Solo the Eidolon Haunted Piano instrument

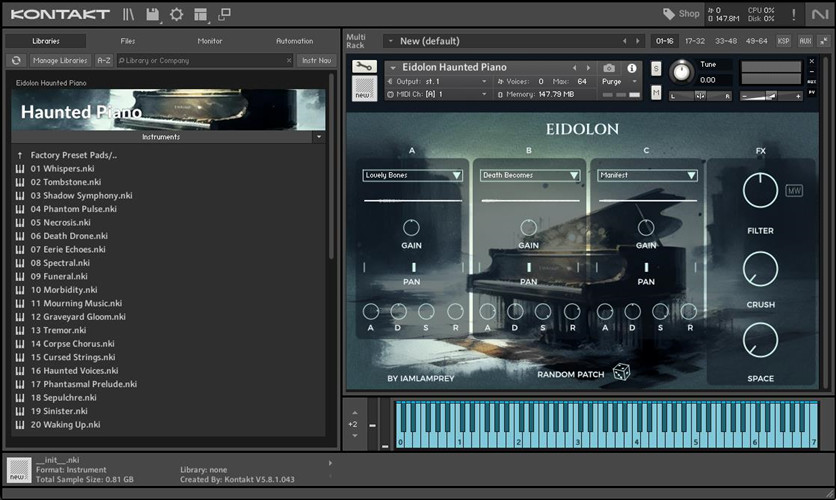656,68
